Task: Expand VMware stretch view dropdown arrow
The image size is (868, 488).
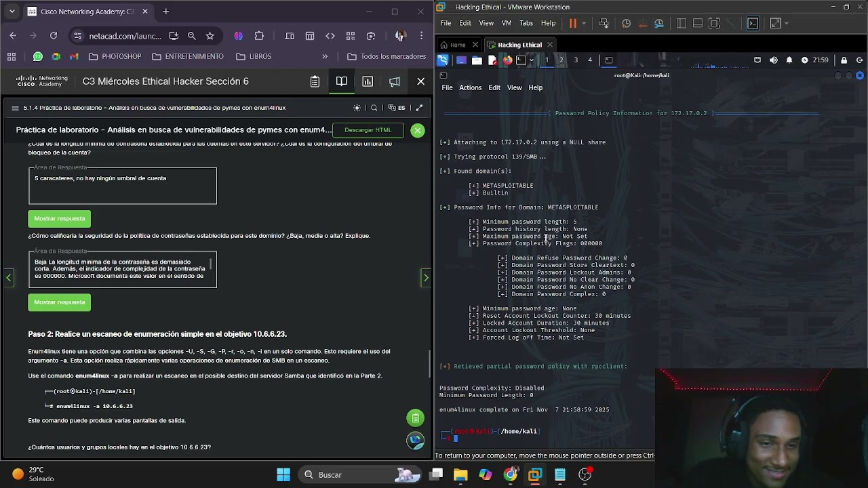Action: coord(787,23)
